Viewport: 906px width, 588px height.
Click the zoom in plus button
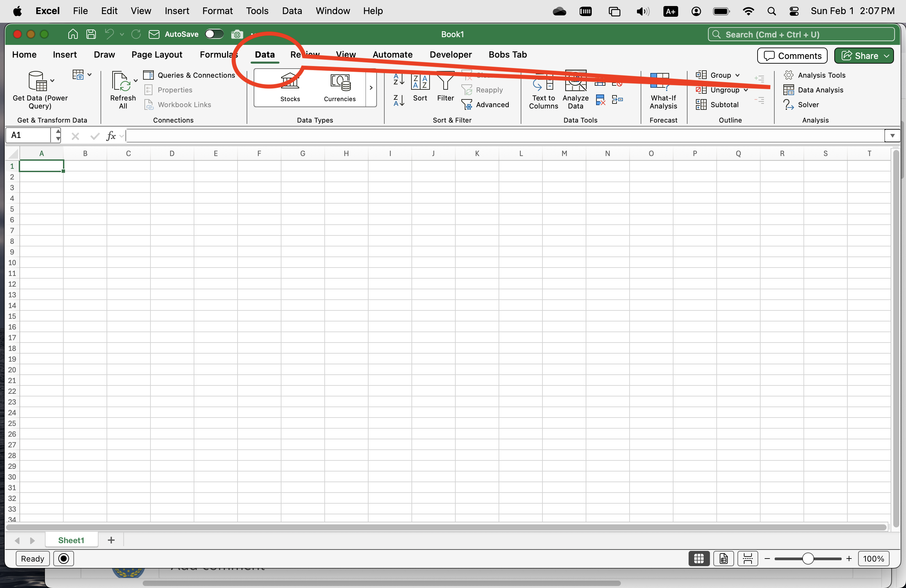(848, 559)
